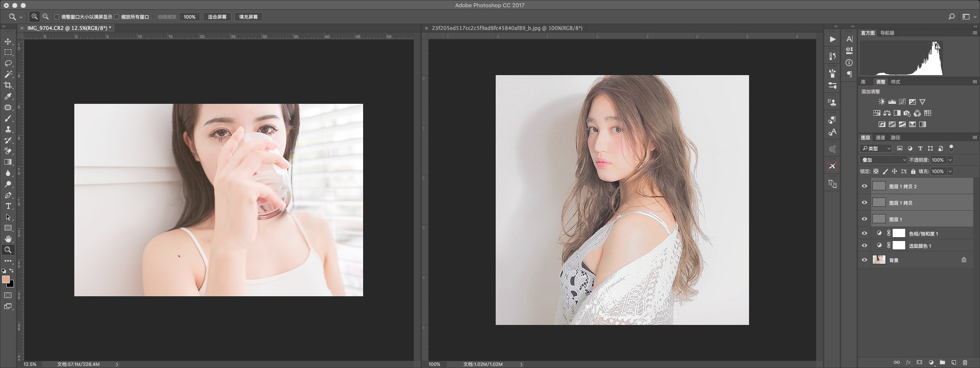
Task: Switch to the 导航器 tab
Action: click(887, 33)
